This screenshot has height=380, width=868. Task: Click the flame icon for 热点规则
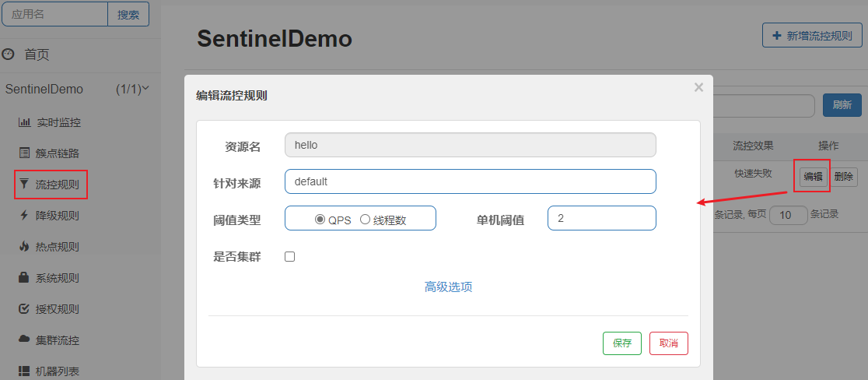point(24,247)
